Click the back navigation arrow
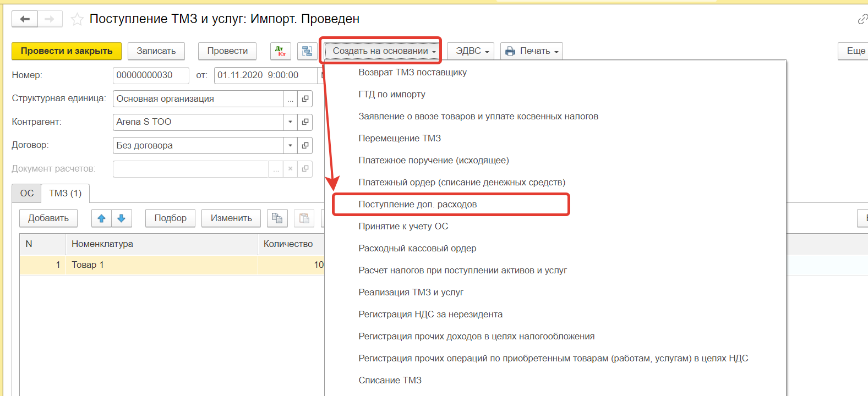The height and width of the screenshot is (396, 868). 25,19
